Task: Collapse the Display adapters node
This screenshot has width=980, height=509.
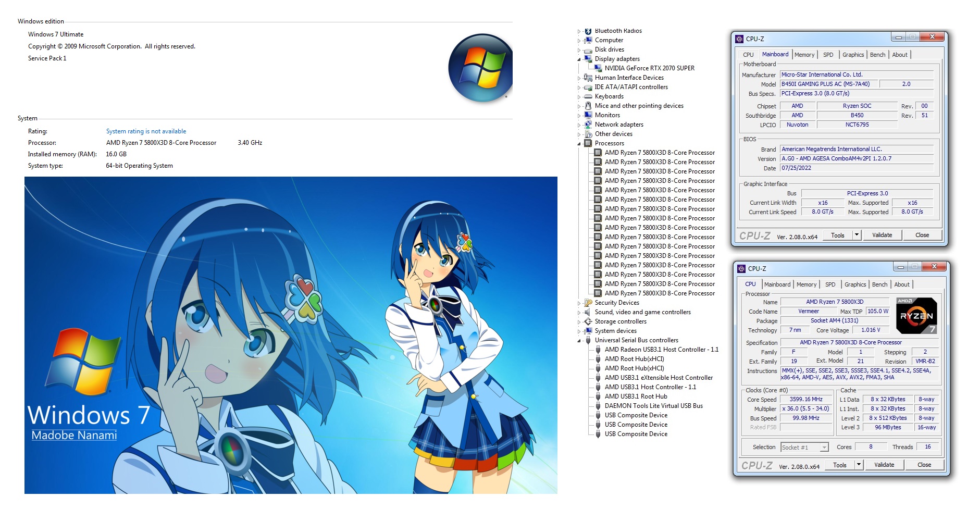Action: pyautogui.click(x=579, y=59)
